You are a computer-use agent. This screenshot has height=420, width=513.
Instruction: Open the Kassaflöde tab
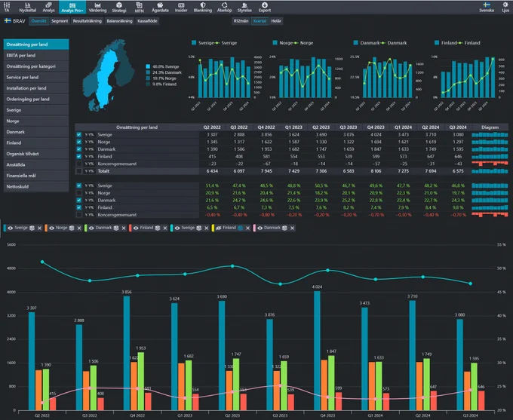pyautogui.click(x=147, y=21)
